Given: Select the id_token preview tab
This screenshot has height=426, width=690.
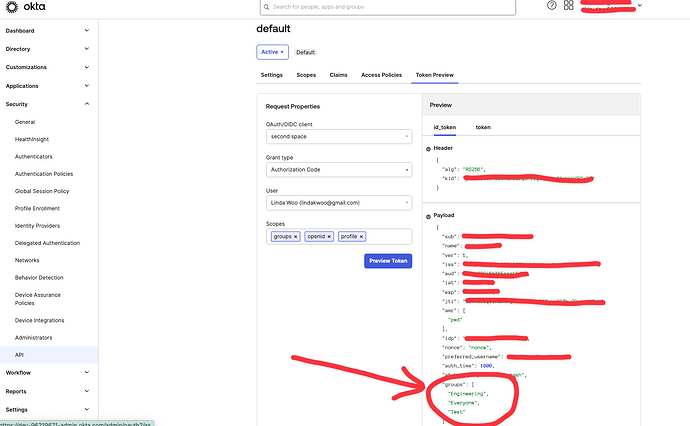Looking at the screenshot, I should point(445,127).
